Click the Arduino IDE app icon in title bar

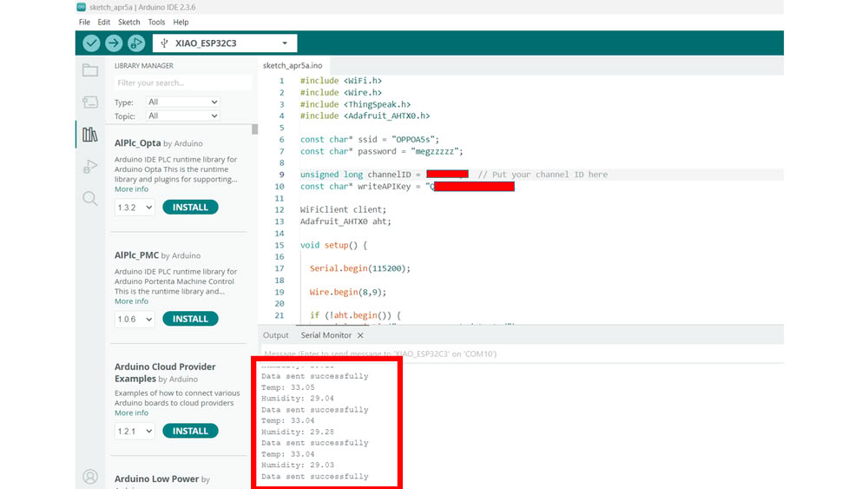pyautogui.click(x=82, y=7)
